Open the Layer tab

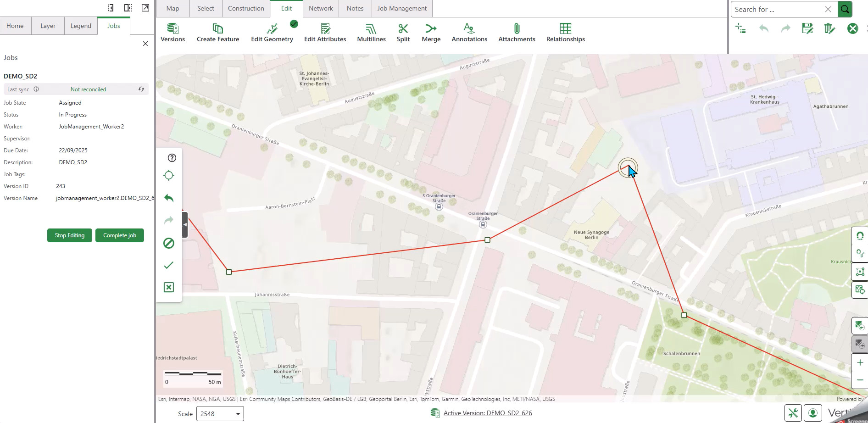tap(48, 26)
